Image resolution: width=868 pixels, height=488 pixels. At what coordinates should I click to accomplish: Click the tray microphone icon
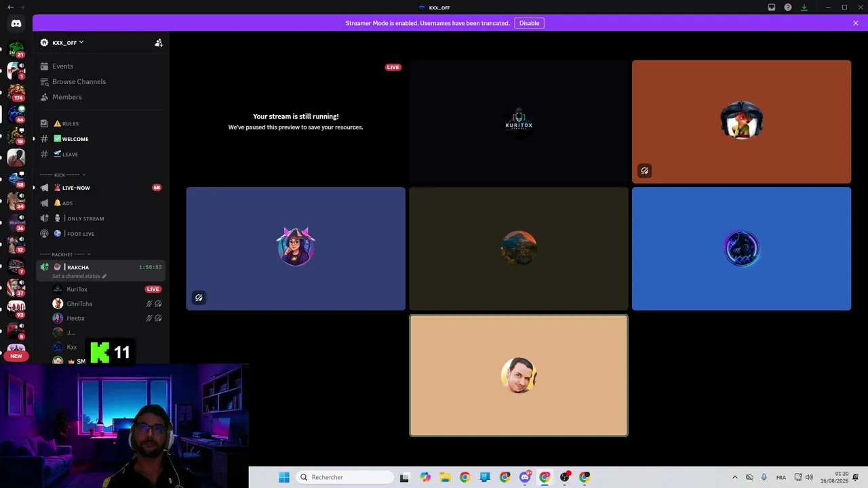(764, 477)
